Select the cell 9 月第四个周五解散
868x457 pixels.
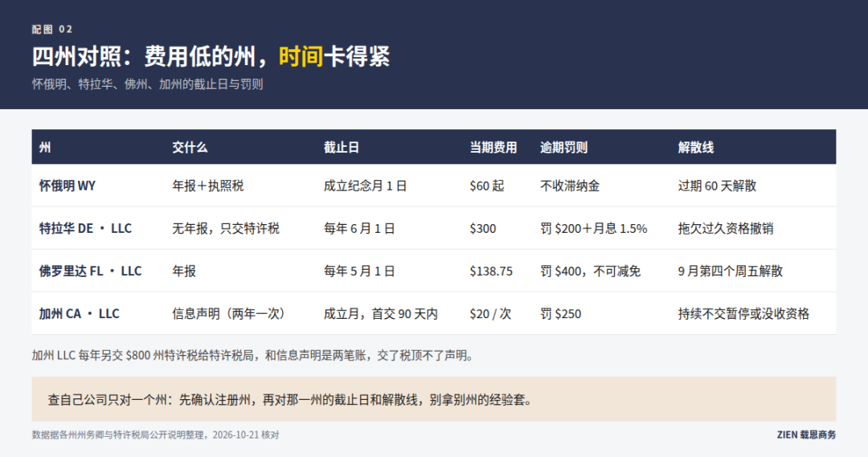(x=730, y=271)
